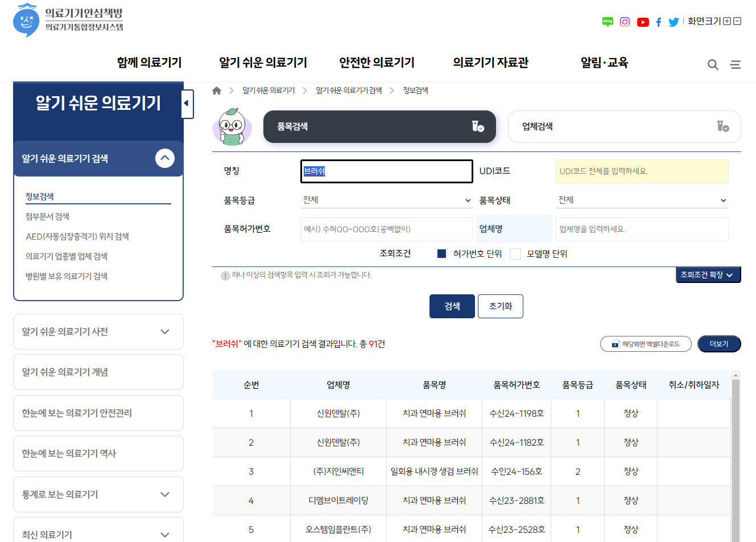Open the 품목상태 dropdown
The image size is (756, 542).
tap(642, 200)
